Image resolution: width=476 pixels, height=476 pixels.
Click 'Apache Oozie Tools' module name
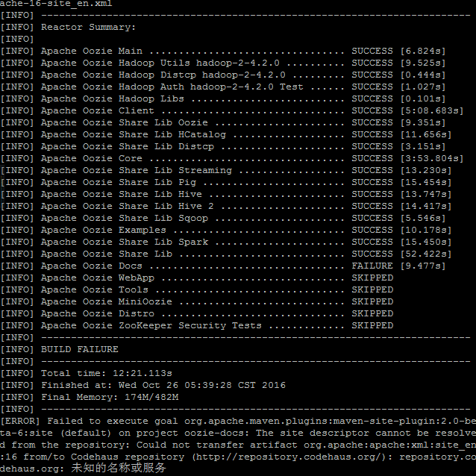95,289
